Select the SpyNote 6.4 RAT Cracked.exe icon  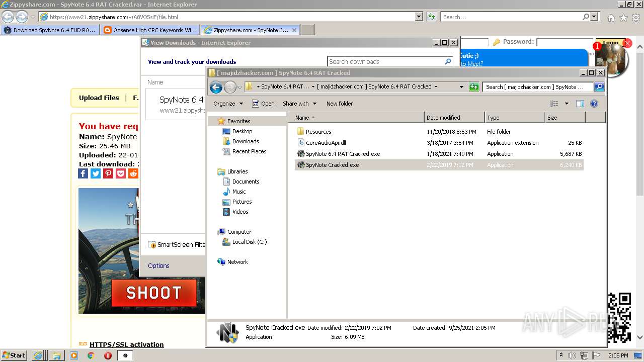point(301,154)
